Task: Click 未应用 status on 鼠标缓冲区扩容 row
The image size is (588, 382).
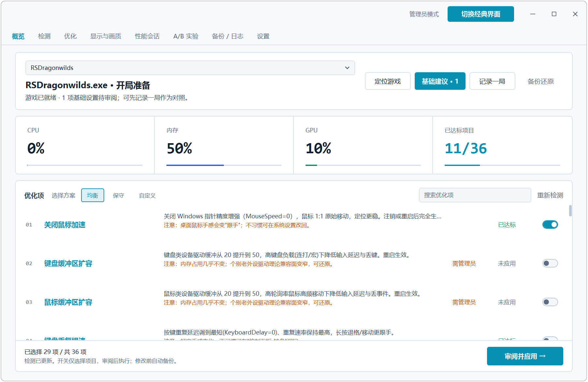Action: pyautogui.click(x=507, y=302)
